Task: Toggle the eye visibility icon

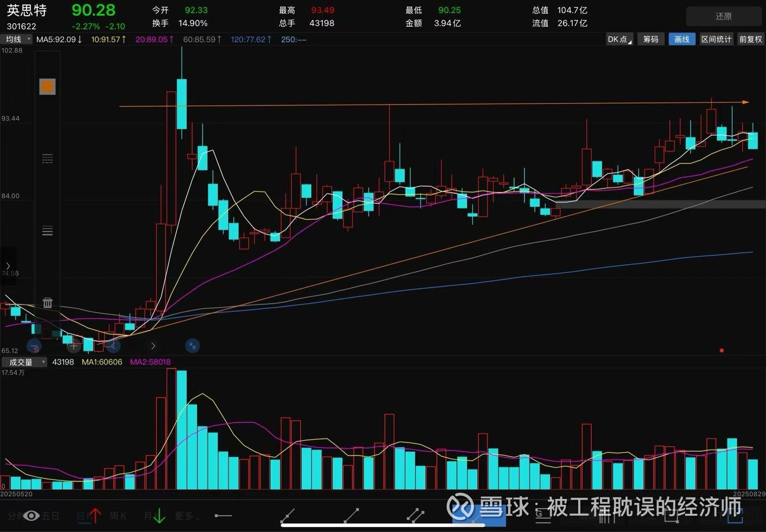Action: click(32, 516)
